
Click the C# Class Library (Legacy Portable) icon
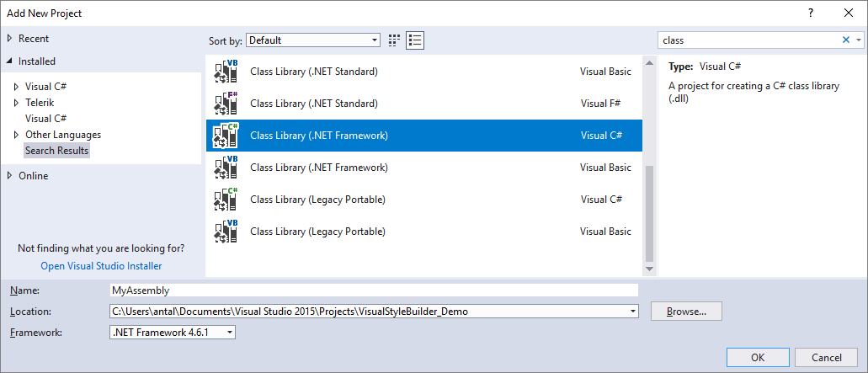226,200
